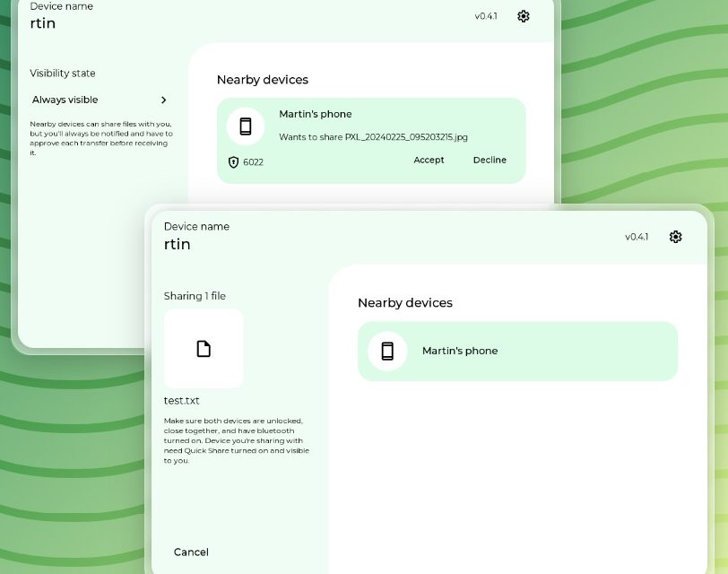The height and width of the screenshot is (574, 728).
Task: Accept the incoming file from Martin's phone
Action: tap(429, 160)
